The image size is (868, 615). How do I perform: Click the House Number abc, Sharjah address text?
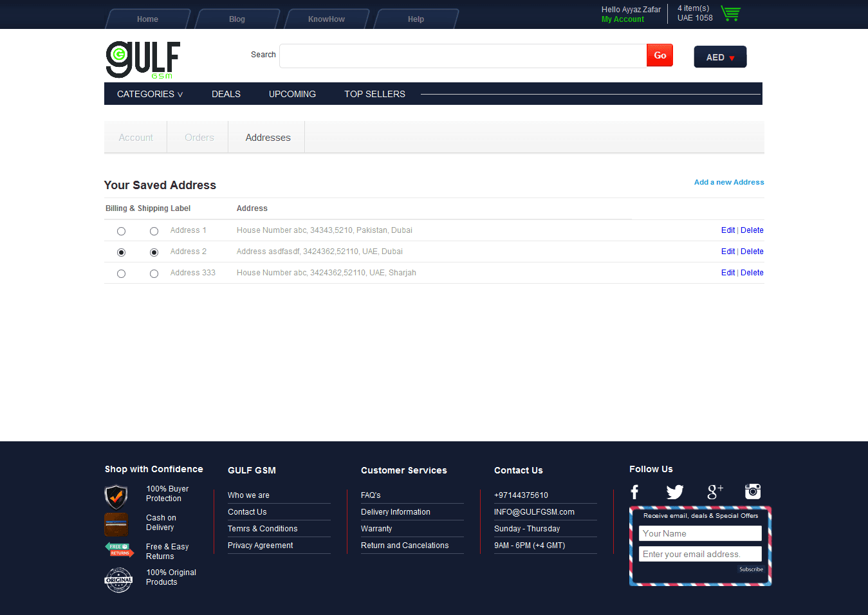(x=326, y=273)
